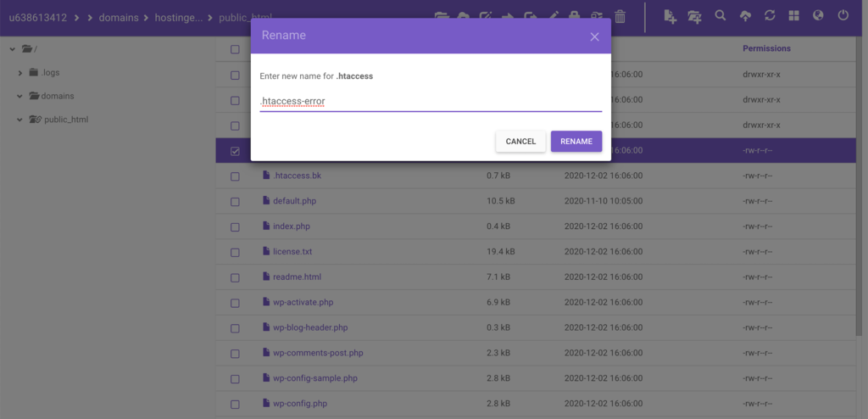The height and width of the screenshot is (419, 868).
Task: Click the .logs folder icon in the tree
Action: [x=34, y=72]
